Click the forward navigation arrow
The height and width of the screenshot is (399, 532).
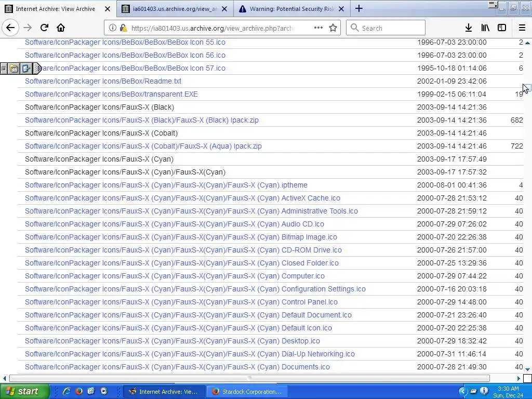pyautogui.click(x=28, y=28)
